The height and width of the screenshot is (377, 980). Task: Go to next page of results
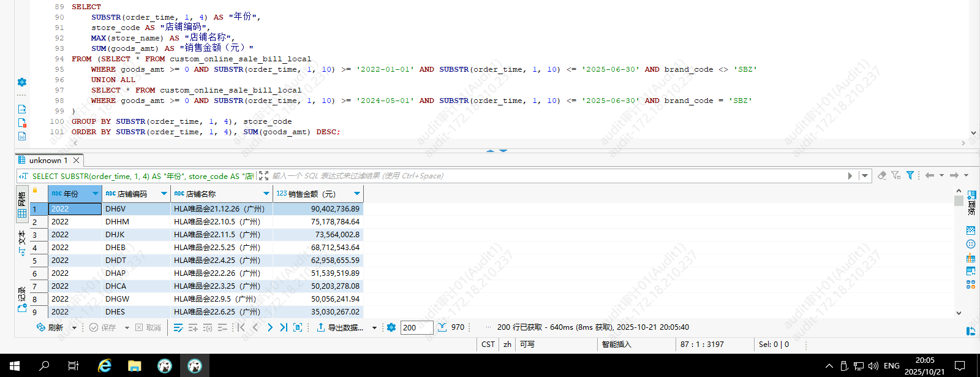pyautogui.click(x=269, y=327)
